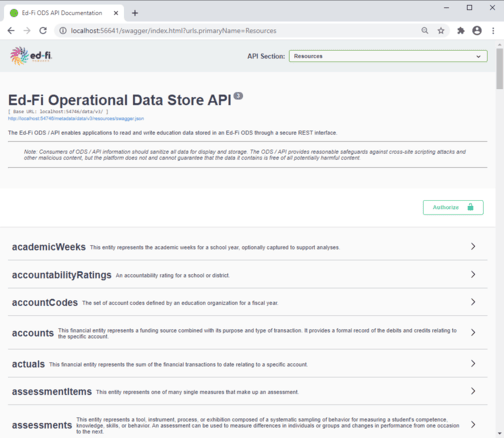
Task: Expand the actuals section chevron
Action: [473, 363]
